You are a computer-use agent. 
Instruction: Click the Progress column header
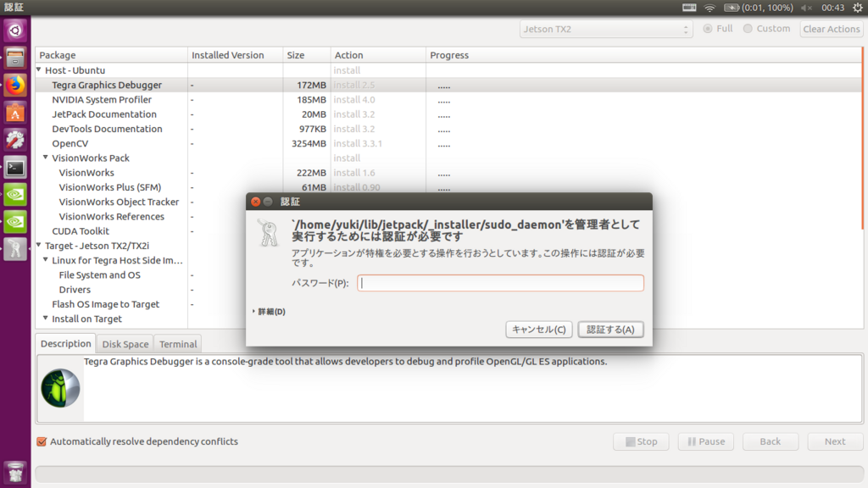(x=643, y=55)
